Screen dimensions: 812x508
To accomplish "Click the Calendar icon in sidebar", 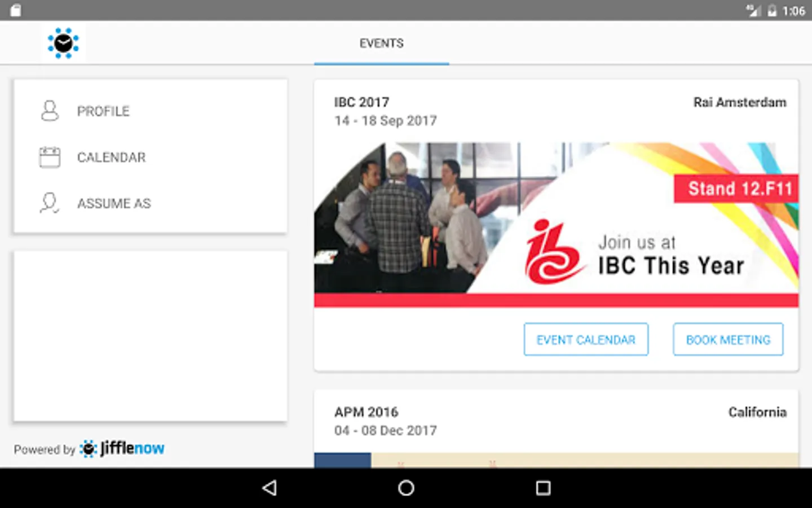I will tap(50, 157).
